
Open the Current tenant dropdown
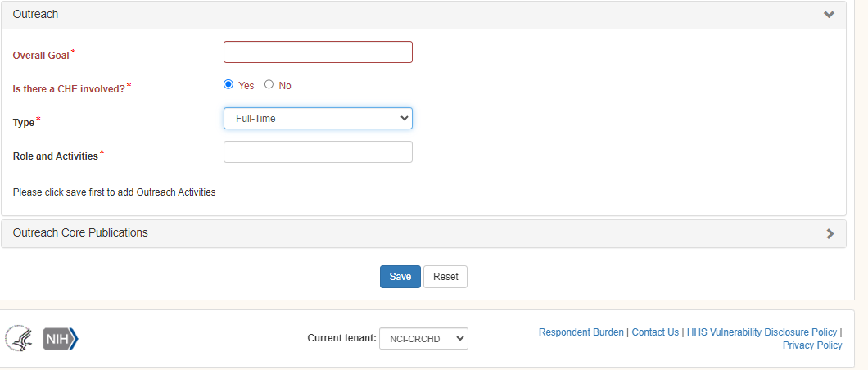tap(423, 338)
